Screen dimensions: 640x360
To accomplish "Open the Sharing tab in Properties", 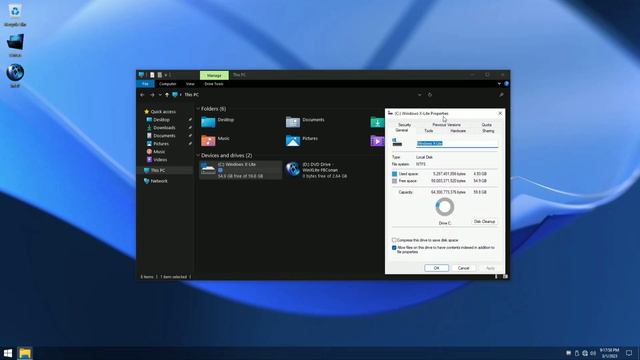I will click(488, 131).
